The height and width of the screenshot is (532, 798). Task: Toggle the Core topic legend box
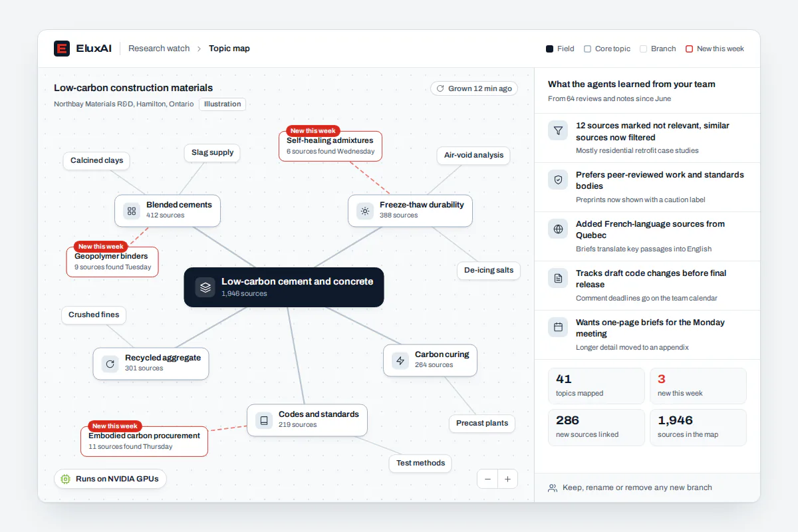[587, 49]
